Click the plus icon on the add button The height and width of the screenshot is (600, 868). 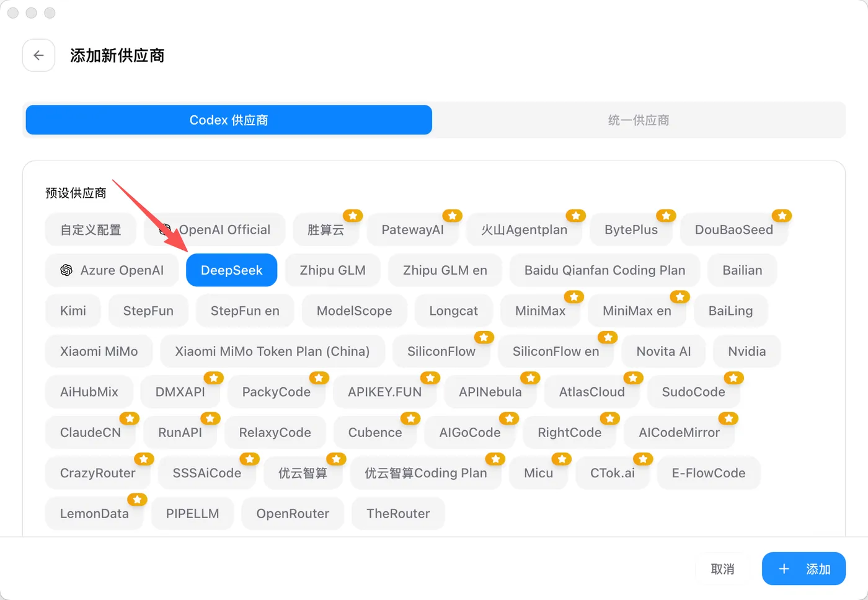tap(784, 569)
